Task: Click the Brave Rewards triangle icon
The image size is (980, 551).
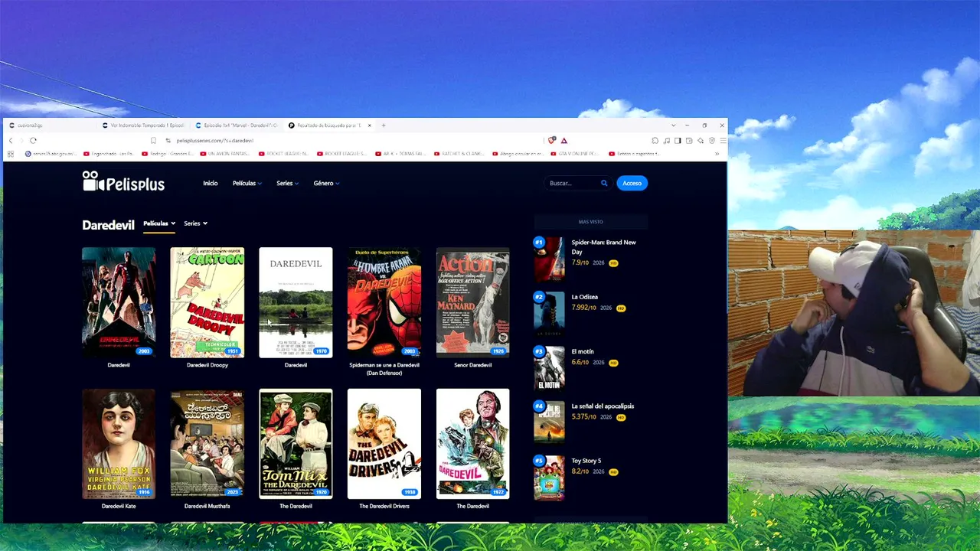Action: (x=563, y=140)
